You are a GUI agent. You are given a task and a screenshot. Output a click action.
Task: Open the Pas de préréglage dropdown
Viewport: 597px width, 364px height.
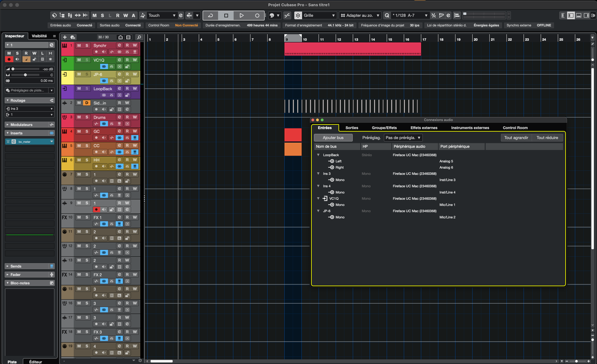point(403,138)
